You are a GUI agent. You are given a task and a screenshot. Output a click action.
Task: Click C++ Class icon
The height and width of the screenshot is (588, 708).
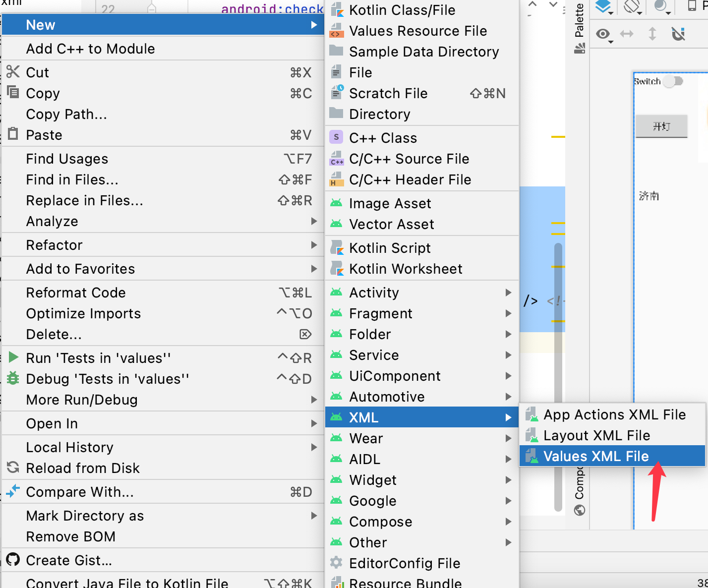(337, 137)
